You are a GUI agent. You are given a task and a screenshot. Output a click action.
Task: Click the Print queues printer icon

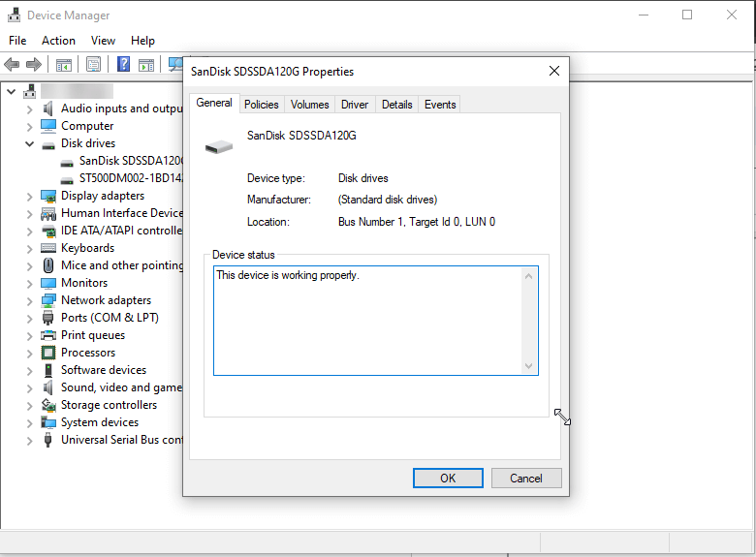[48, 335]
